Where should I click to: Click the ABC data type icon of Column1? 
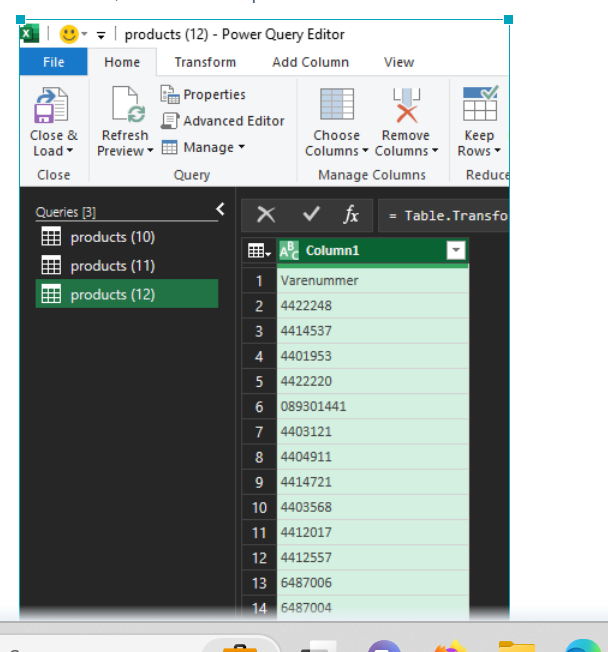pyautogui.click(x=289, y=251)
